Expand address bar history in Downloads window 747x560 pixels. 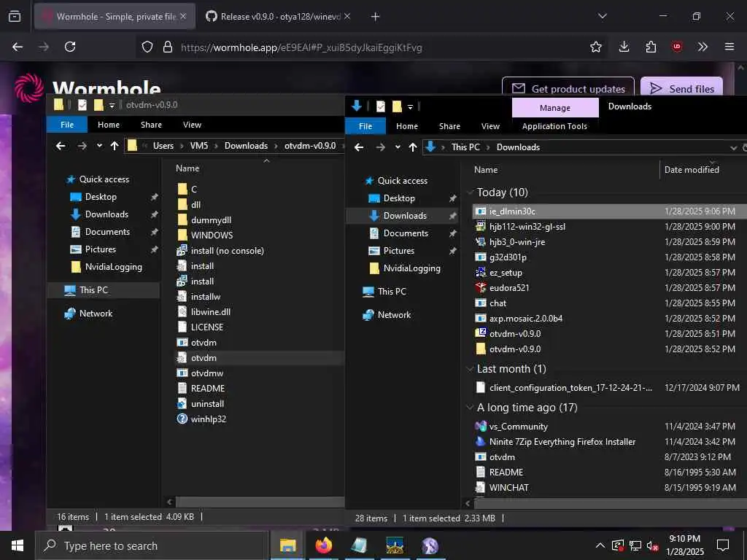(x=733, y=147)
